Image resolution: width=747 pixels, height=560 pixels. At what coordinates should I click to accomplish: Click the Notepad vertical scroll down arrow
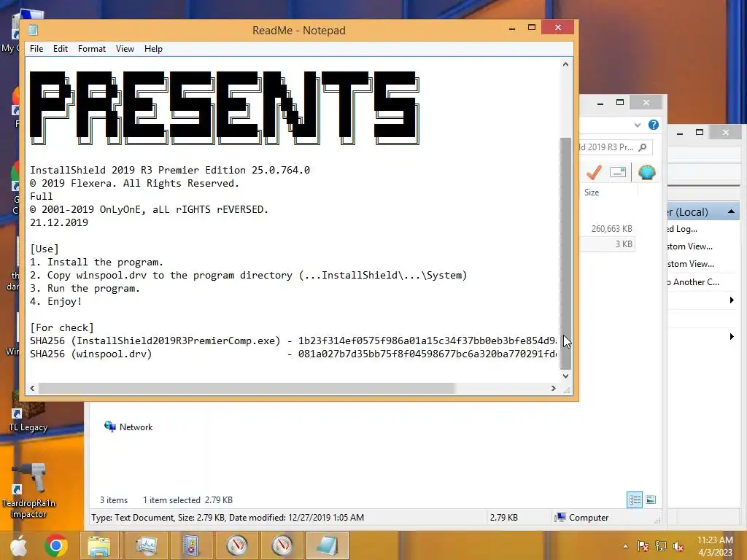(x=565, y=376)
